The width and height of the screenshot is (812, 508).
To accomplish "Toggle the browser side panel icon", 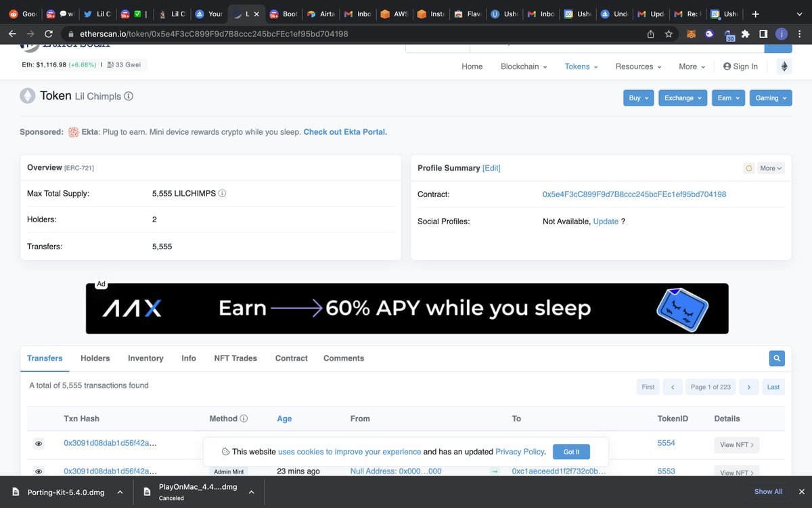I will tap(763, 33).
